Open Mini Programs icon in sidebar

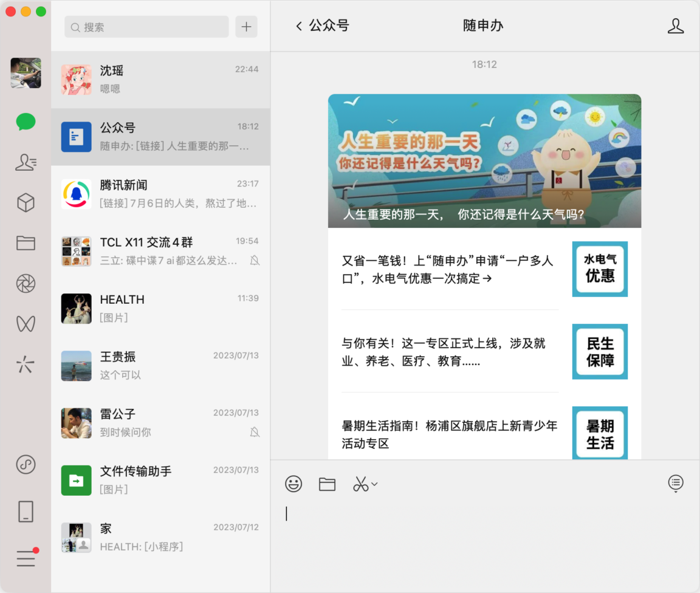click(x=26, y=464)
